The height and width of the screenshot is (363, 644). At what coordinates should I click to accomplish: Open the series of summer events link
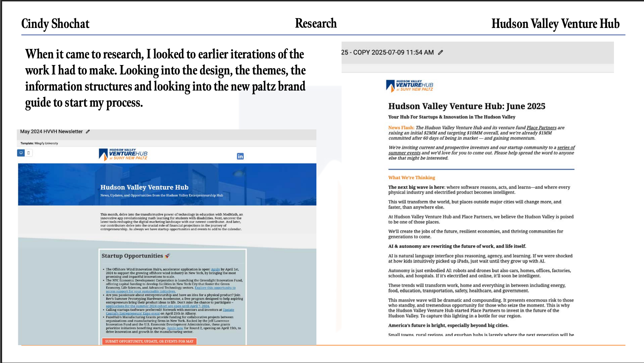point(482,150)
